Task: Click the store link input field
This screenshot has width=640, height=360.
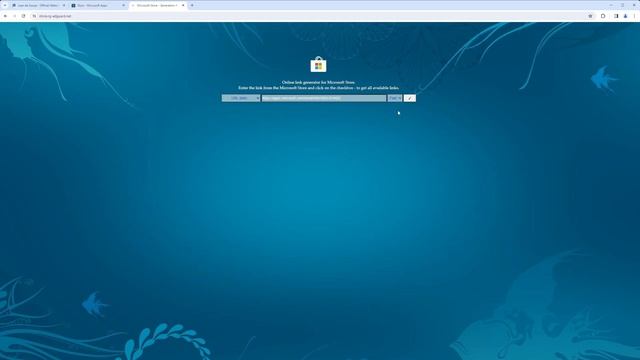Action: point(324,98)
